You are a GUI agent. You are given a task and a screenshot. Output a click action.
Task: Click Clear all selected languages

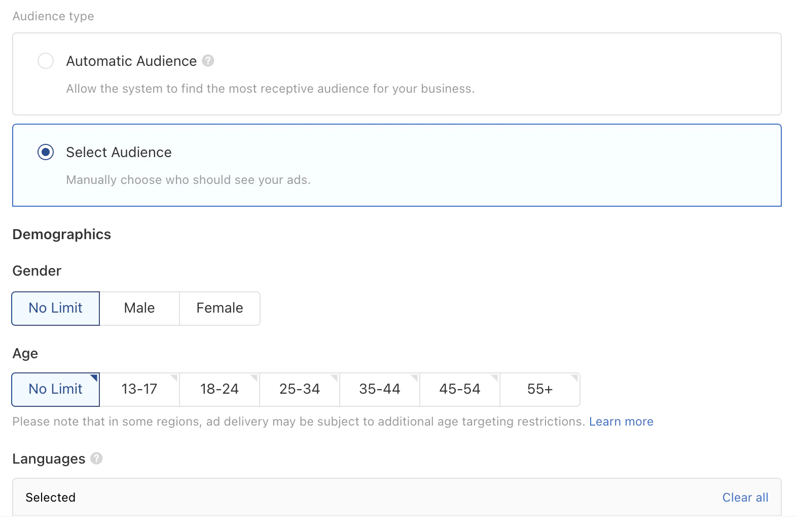point(745,498)
